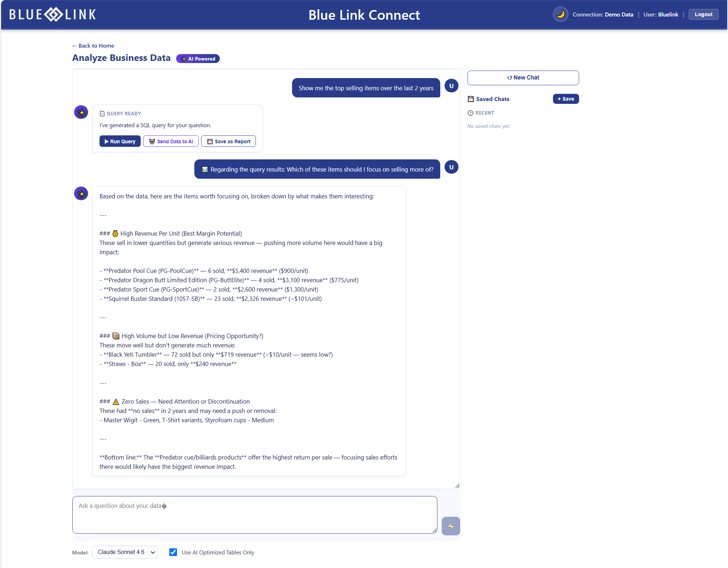Open the Model dropdown Claude Sonnet 4.6
The image size is (728, 568).
125,552
